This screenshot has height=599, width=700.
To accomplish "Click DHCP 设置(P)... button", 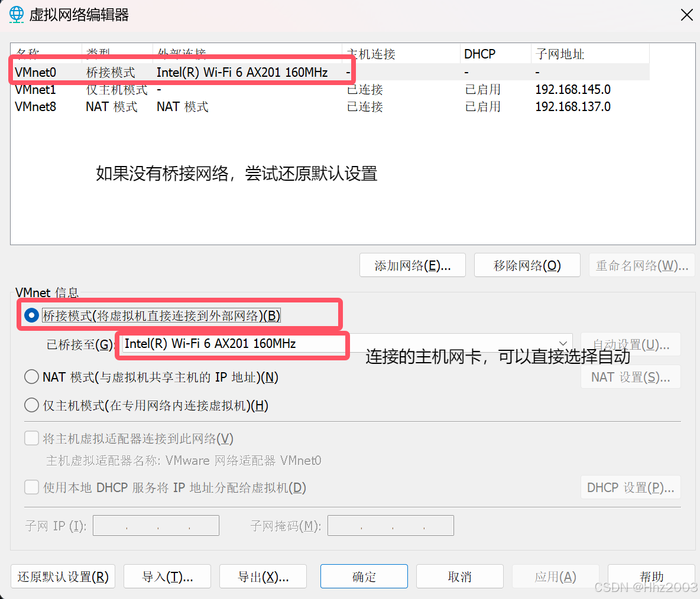I will 631,487.
